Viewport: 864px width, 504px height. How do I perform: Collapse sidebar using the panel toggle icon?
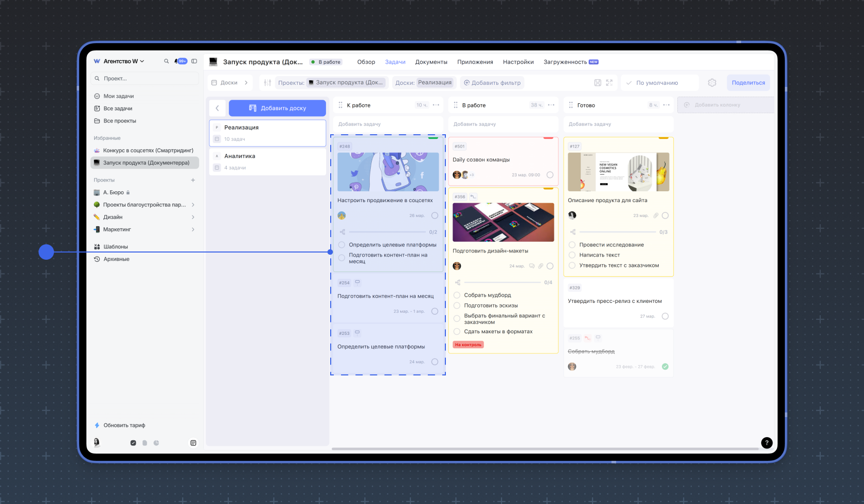click(x=194, y=61)
